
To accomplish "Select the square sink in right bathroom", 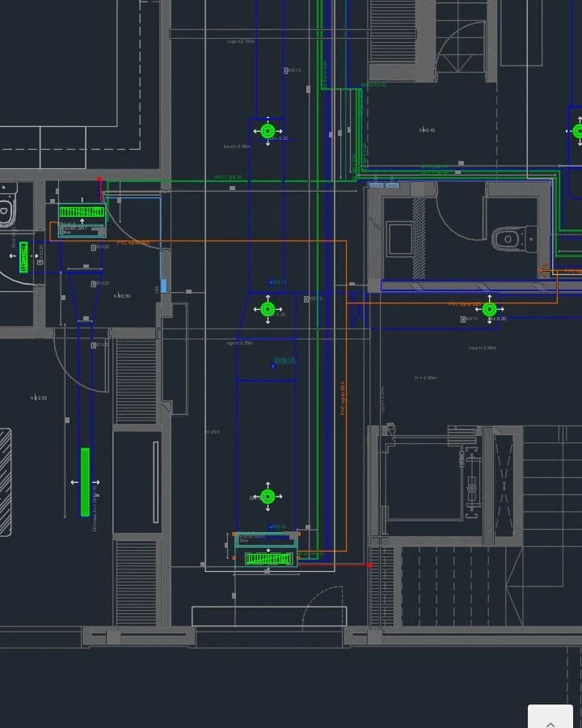I will [x=399, y=238].
